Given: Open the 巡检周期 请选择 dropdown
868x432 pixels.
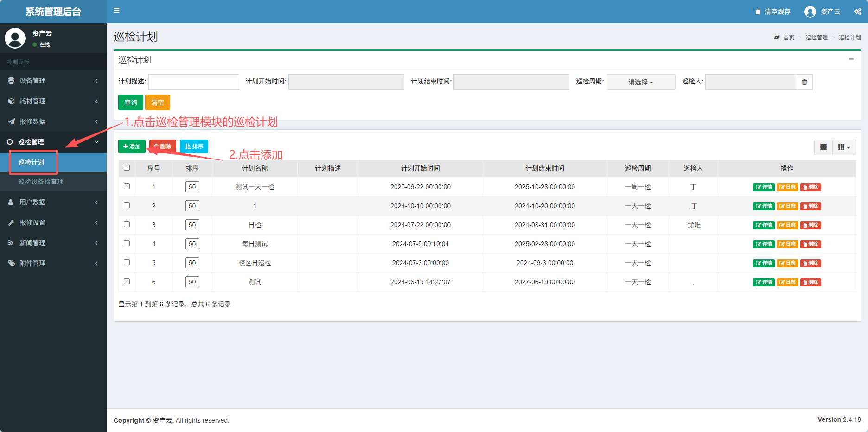Looking at the screenshot, I should click(x=640, y=82).
